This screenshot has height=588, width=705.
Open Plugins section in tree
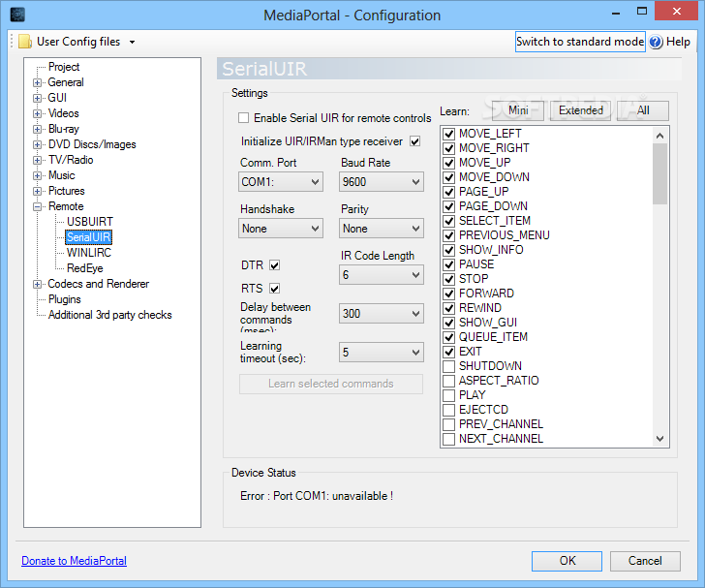(65, 299)
